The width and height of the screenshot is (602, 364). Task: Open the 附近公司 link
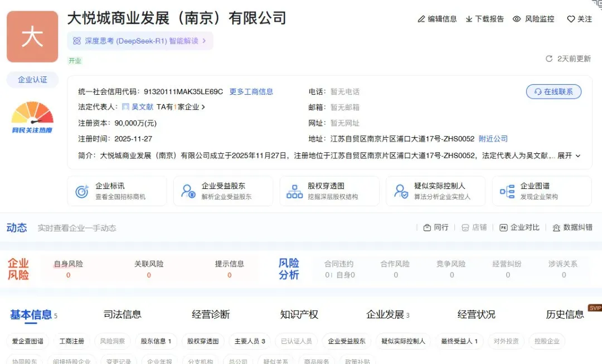click(493, 139)
